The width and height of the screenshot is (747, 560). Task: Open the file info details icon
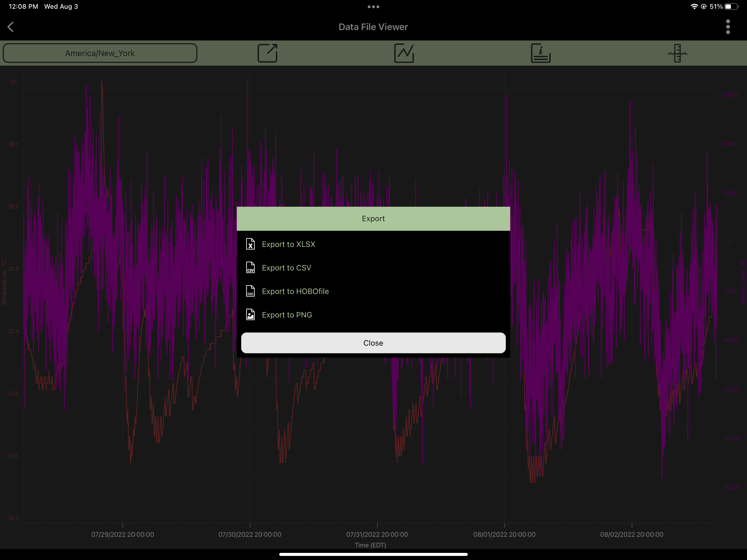point(540,53)
